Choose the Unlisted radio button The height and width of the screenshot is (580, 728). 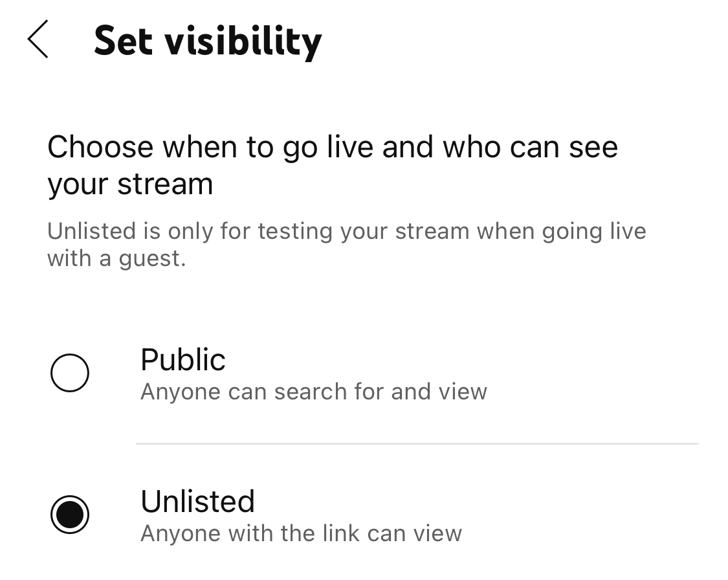click(x=69, y=515)
